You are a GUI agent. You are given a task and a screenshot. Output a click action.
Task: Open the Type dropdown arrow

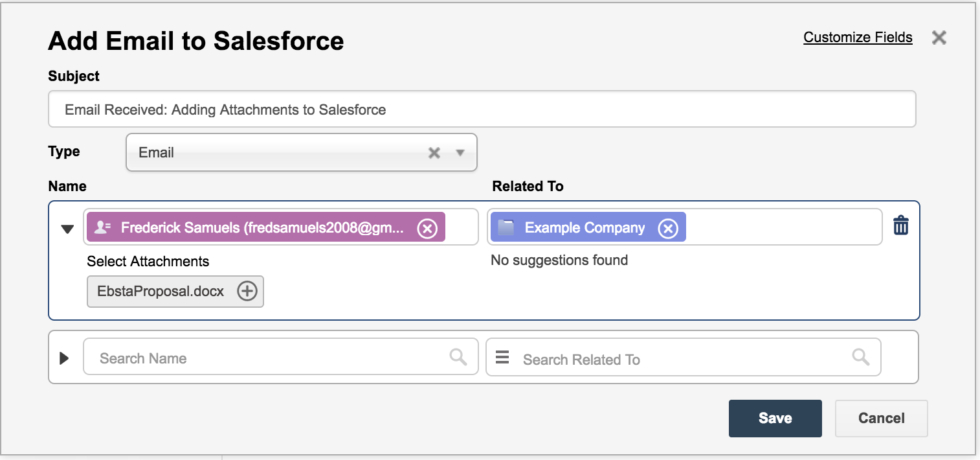point(460,153)
